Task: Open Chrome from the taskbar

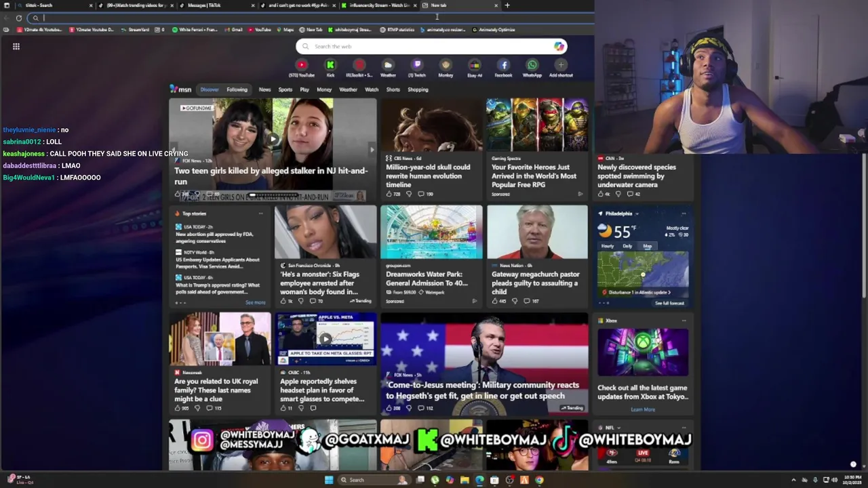Action: [x=539, y=480]
